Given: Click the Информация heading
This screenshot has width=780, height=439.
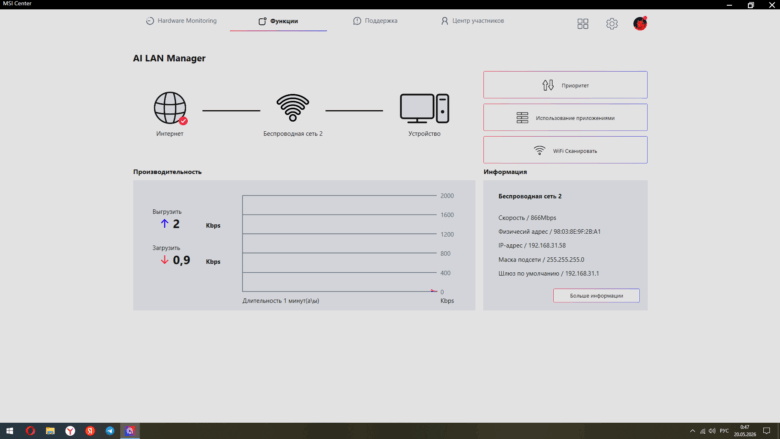Looking at the screenshot, I should click(x=505, y=172).
